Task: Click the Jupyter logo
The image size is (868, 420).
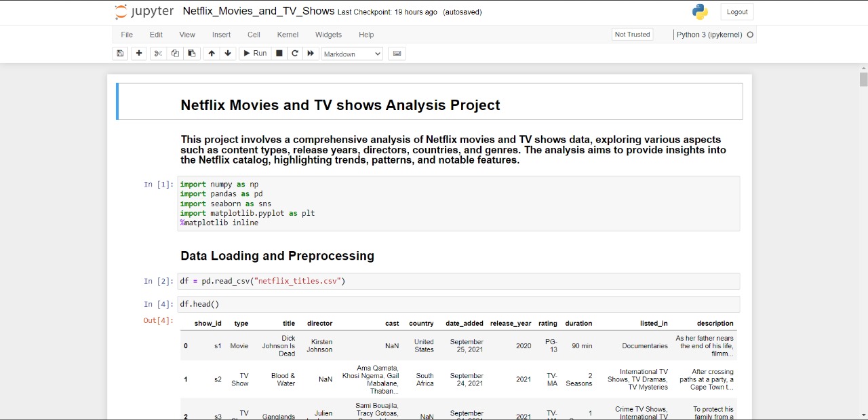Action: [x=144, y=12]
